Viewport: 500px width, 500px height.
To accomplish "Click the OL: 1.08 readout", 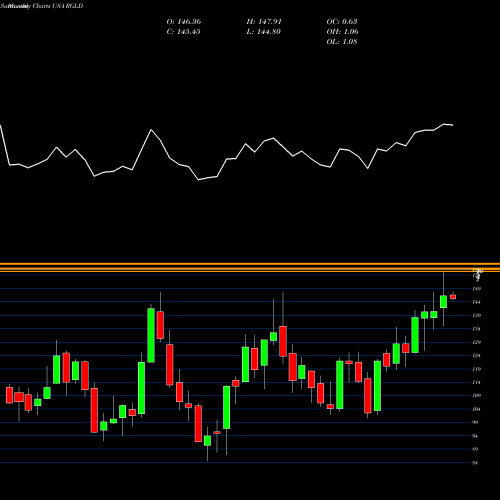I will tap(342, 42).
